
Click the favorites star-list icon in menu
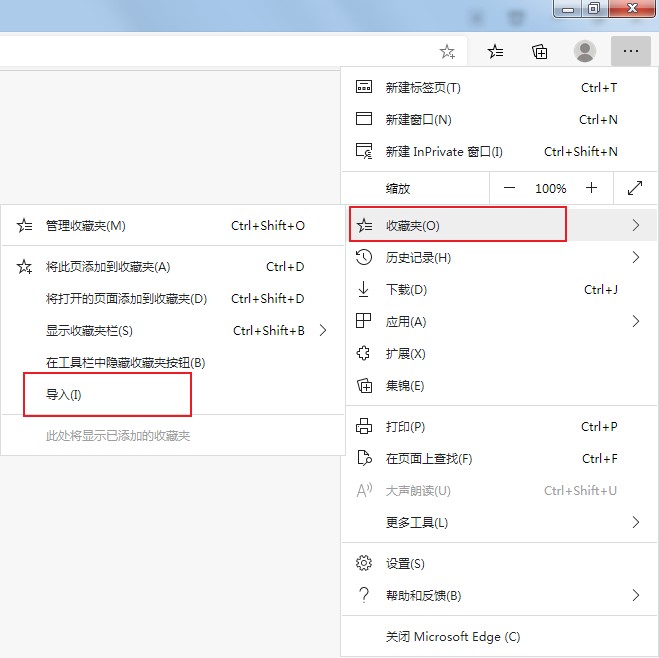click(364, 226)
